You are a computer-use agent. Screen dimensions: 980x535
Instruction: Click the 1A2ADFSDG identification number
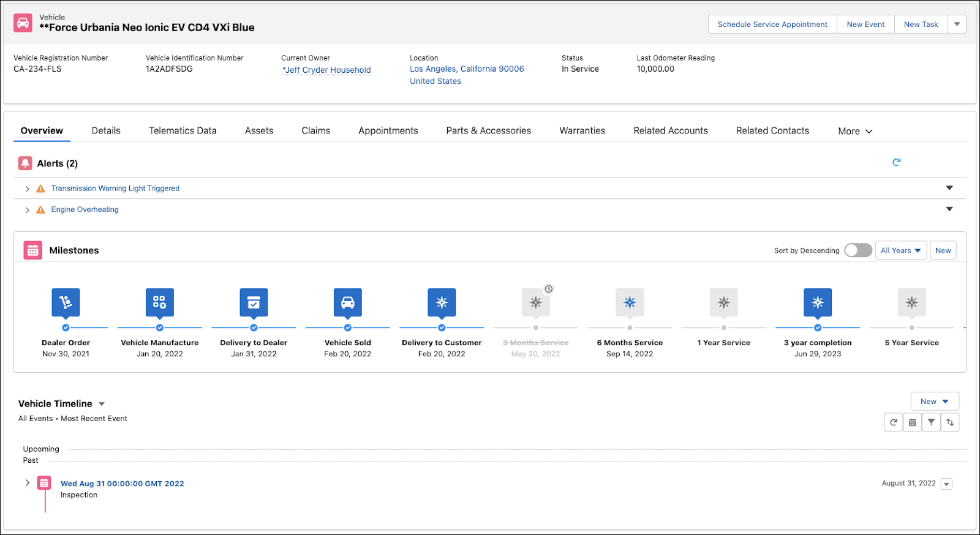(x=169, y=69)
